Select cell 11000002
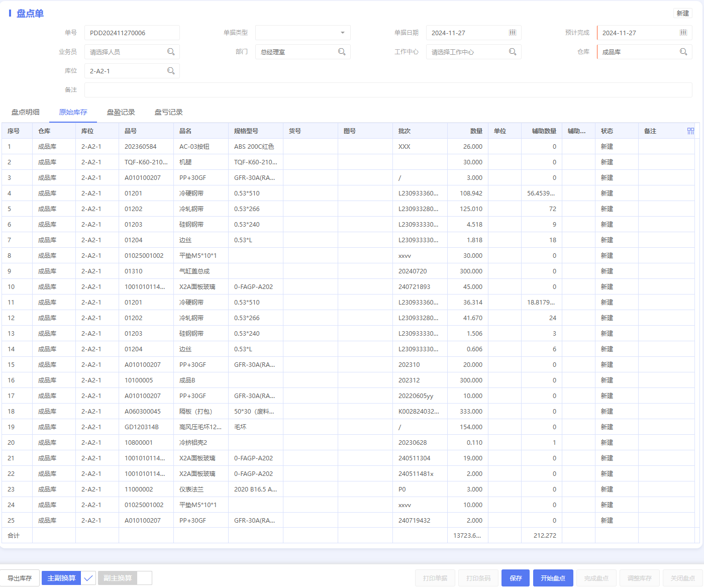 pos(146,489)
